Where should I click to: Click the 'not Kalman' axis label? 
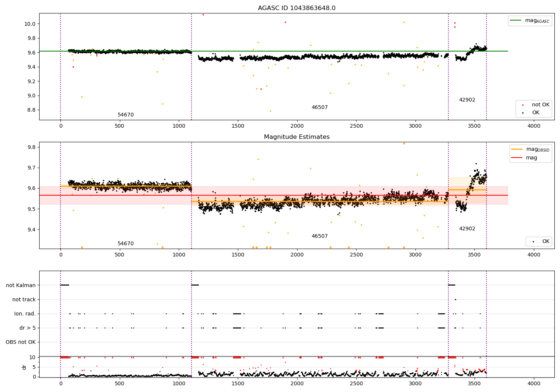[21, 285]
